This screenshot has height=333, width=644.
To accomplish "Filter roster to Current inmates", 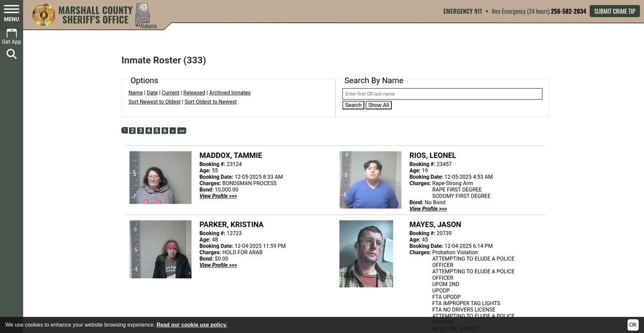I will [171, 93].
